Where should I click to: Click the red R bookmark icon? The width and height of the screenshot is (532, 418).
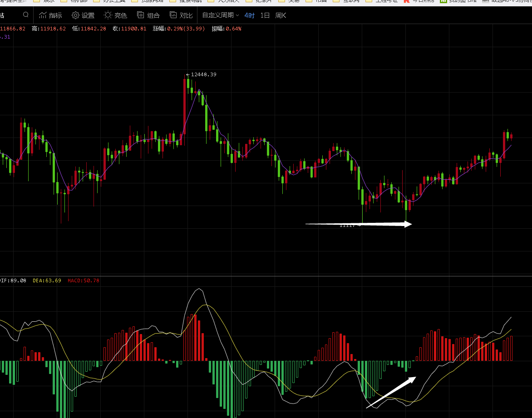407,1
